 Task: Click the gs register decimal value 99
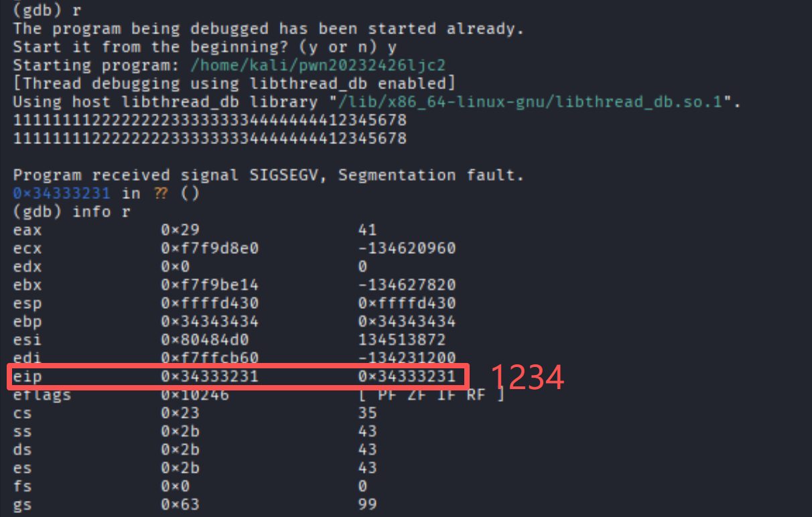tap(367, 504)
